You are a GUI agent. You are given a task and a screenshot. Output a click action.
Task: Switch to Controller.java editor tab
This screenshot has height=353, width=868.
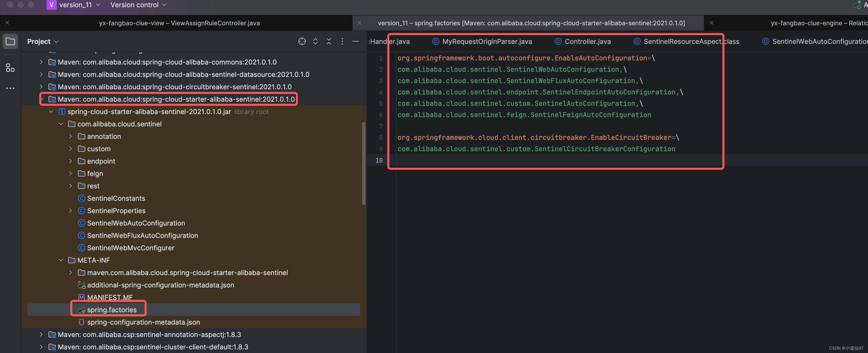(x=583, y=41)
